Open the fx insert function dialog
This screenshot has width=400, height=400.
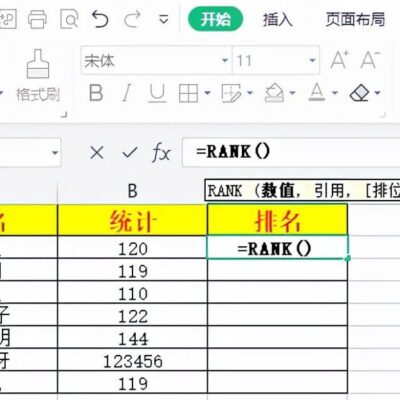pyautogui.click(x=161, y=153)
